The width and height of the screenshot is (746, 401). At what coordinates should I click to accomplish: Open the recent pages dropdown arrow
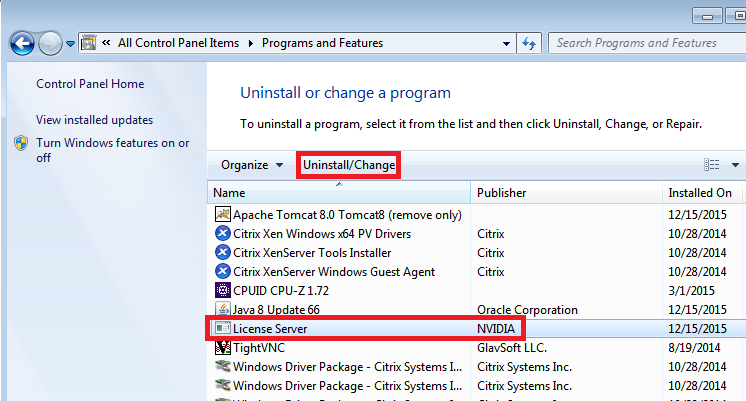tap(70, 44)
